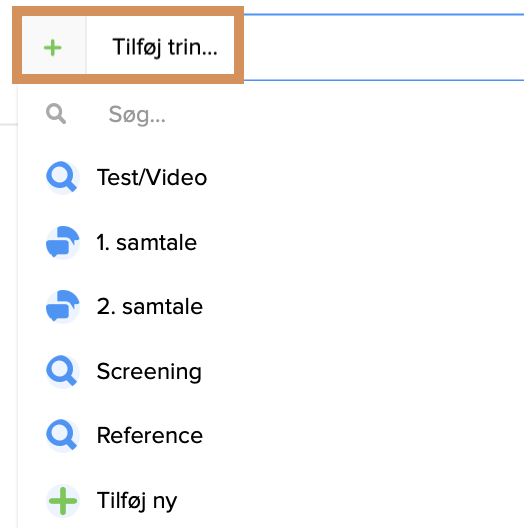Click the gray search magnifier icon
Image resolution: width=524 pixels, height=528 pixels.
click(56, 114)
